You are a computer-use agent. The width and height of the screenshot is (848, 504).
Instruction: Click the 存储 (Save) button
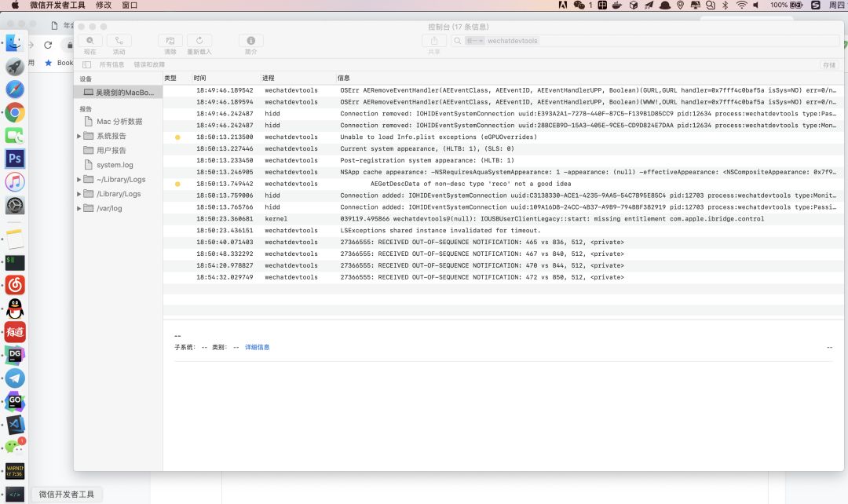click(829, 65)
